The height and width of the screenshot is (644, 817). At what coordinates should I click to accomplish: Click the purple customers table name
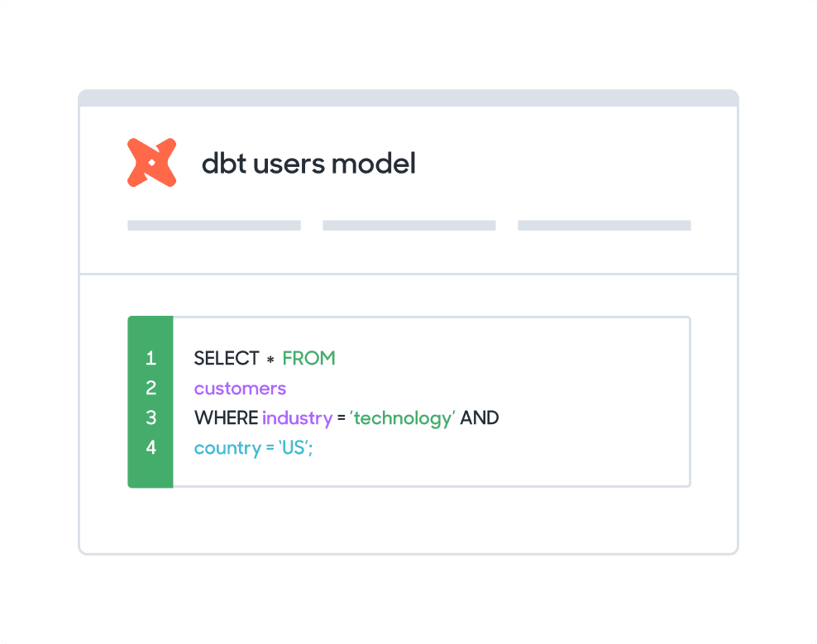click(x=240, y=388)
